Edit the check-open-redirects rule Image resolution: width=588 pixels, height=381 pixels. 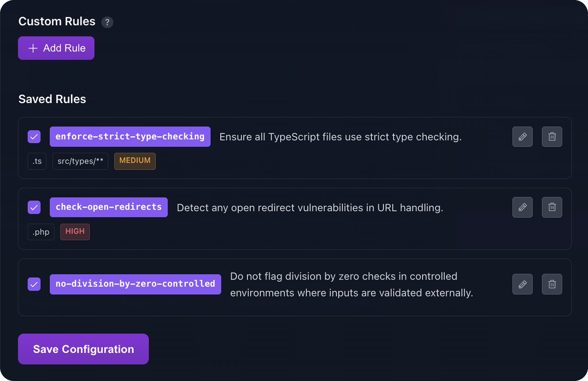pos(522,207)
